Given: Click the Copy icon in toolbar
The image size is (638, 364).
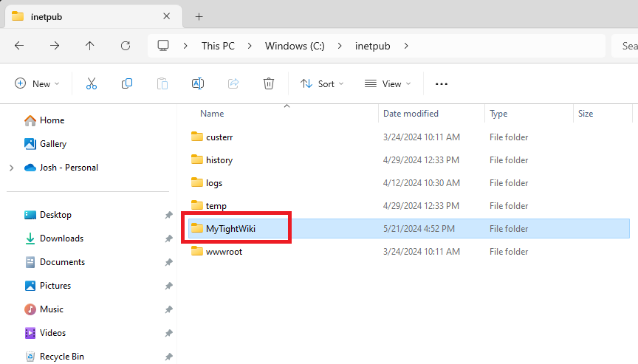Looking at the screenshot, I should (x=127, y=83).
